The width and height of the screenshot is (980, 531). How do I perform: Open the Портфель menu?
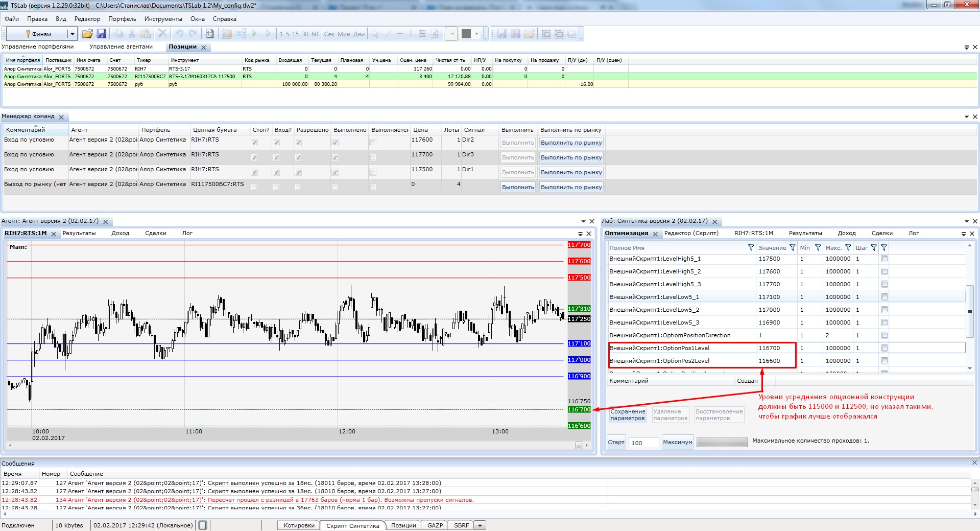coord(122,19)
